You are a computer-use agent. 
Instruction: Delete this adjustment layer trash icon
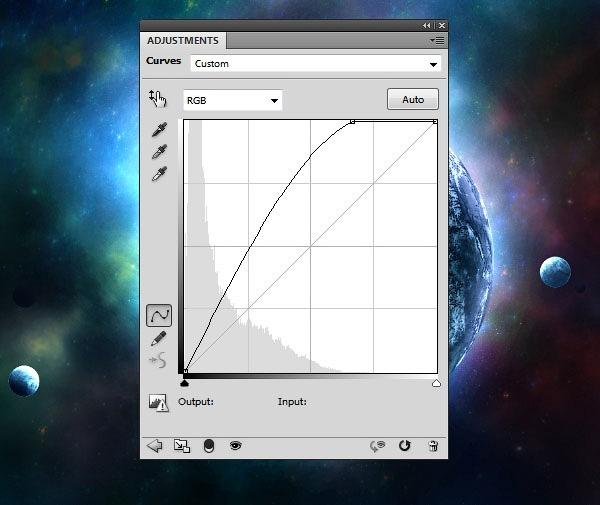tap(433, 446)
